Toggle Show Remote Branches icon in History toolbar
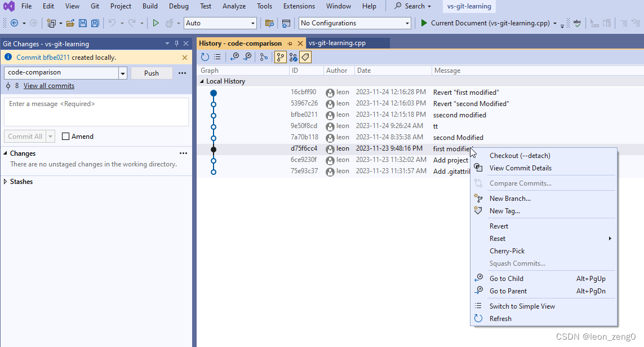Image resolution: width=644 pixels, height=347 pixels. click(x=293, y=57)
